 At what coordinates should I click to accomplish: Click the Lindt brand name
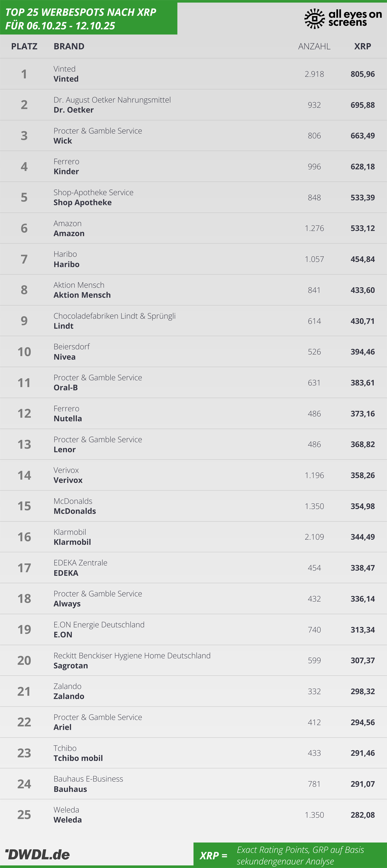coord(64,326)
